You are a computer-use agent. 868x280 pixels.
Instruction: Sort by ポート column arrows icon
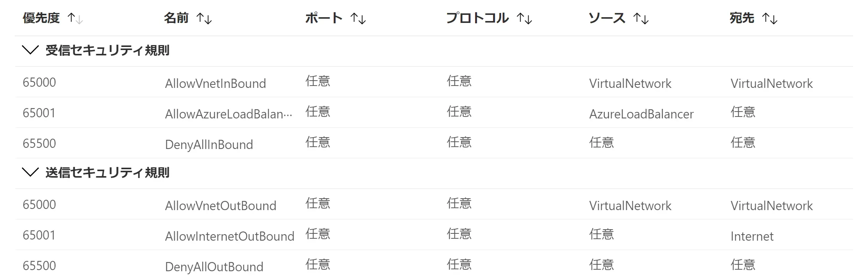[358, 18]
